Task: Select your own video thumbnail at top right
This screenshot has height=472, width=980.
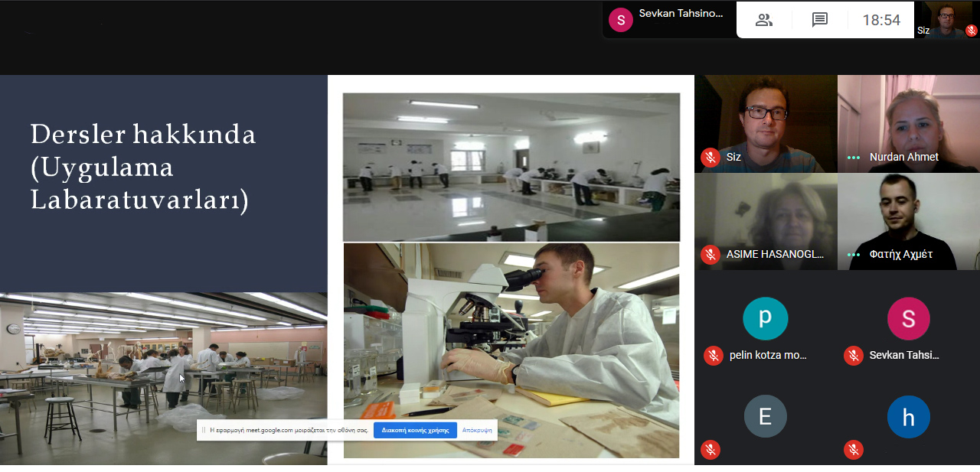Action: 947,20
